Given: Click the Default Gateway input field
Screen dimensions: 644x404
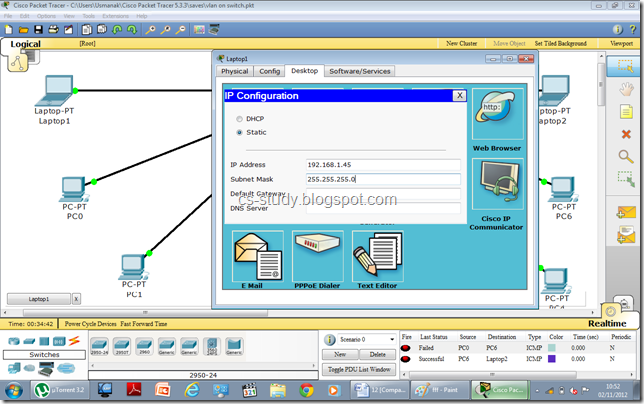Looking at the screenshot, I should click(x=383, y=194).
